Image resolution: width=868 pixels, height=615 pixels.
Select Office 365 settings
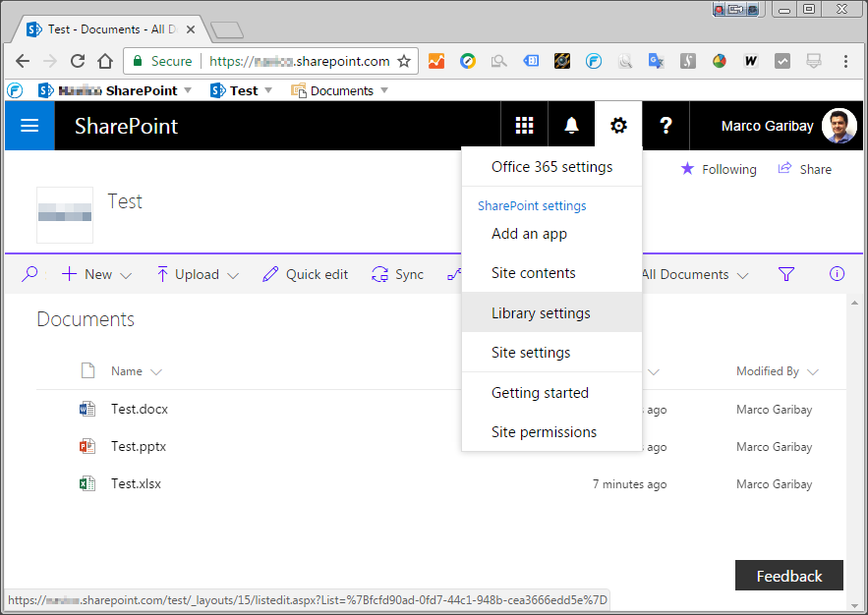[x=551, y=166]
